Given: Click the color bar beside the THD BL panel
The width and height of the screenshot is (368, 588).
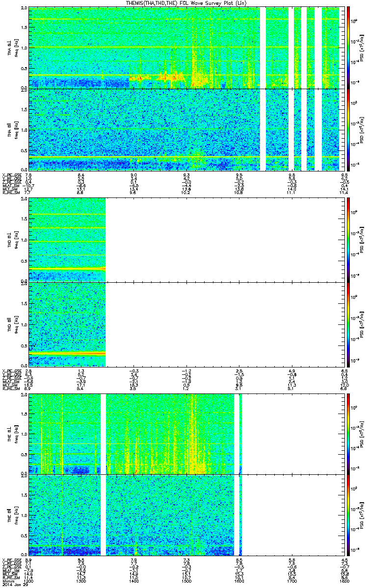Looking at the screenshot, I should (349, 239).
